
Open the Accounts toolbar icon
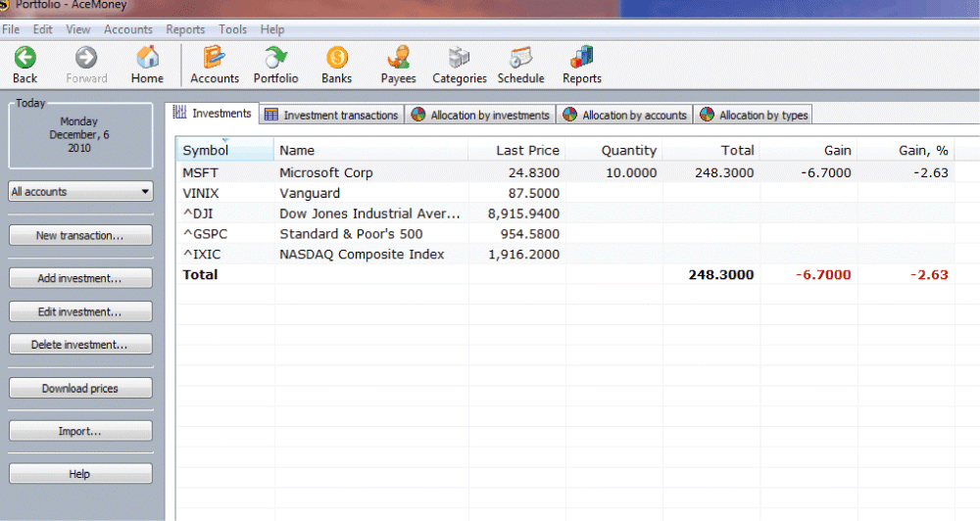pyautogui.click(x=215, y=59)
